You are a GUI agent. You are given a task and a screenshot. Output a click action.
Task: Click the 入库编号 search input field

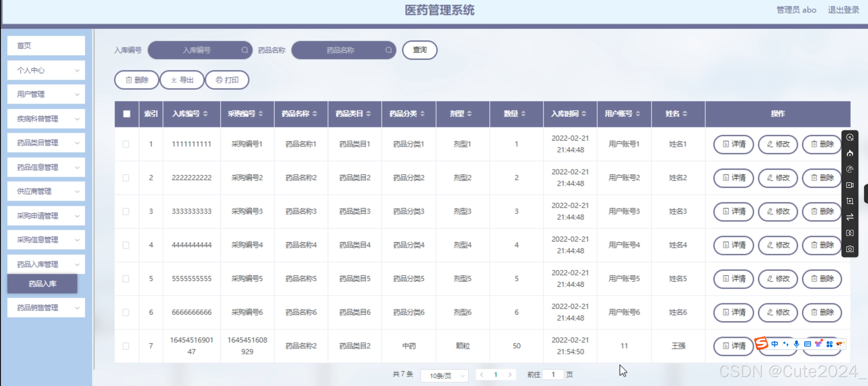pyautogui.click(x=200, y=50)
